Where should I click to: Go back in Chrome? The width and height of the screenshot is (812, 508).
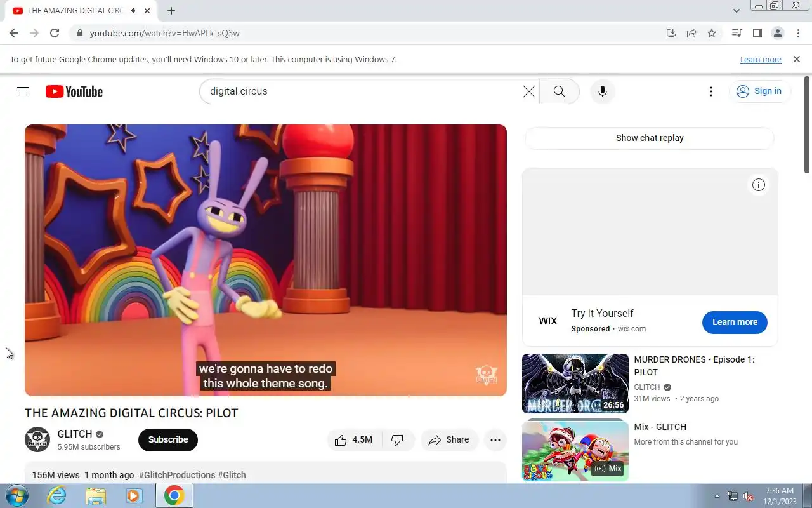[x=14, y=33]
